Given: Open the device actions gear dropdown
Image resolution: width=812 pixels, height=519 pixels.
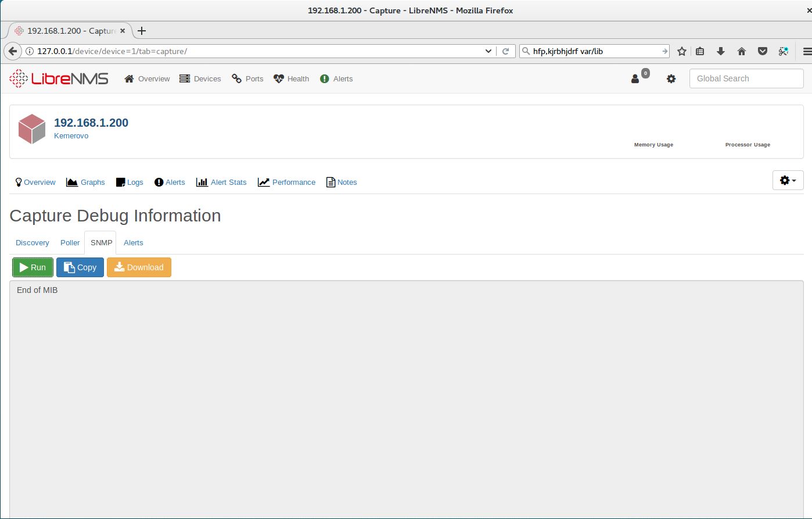Looking at the screenshot, I should [x=788, y=180].
